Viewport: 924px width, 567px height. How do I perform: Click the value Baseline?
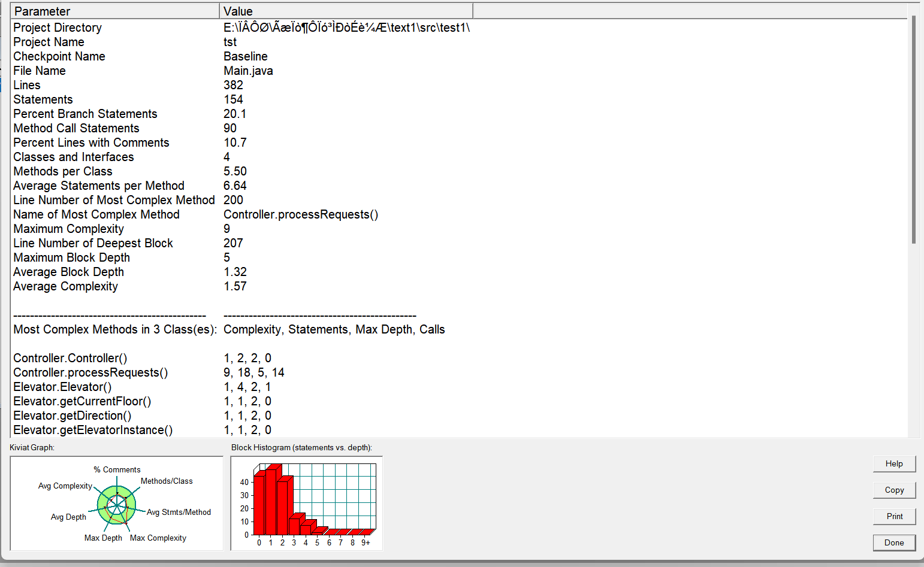click(x=246, y=56)
